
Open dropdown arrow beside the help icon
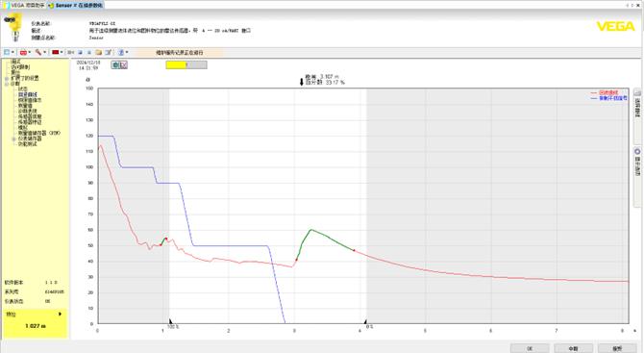[127, 52]
